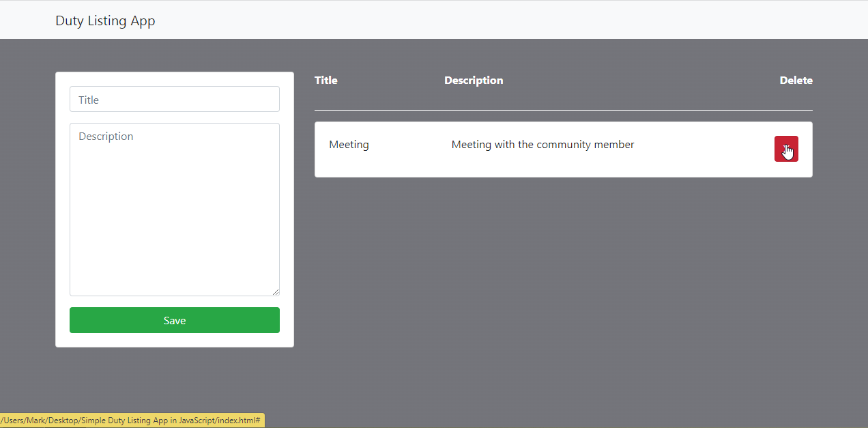Open the Duty Listing App brand link
Screen dimensions: 868x428
[105, 20]
